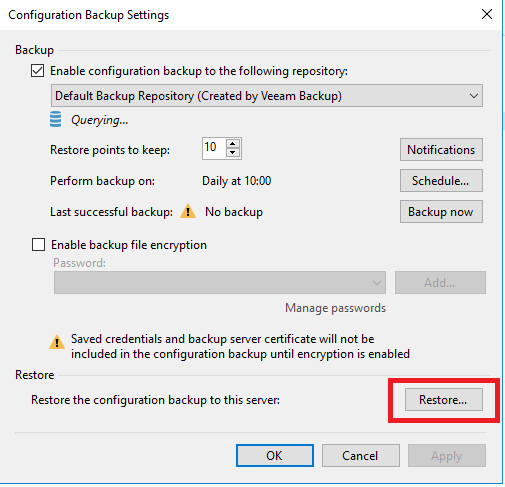Click the warning icon next to credentials notice
Viewport: 505px width, 487px height.
point(57,342)
